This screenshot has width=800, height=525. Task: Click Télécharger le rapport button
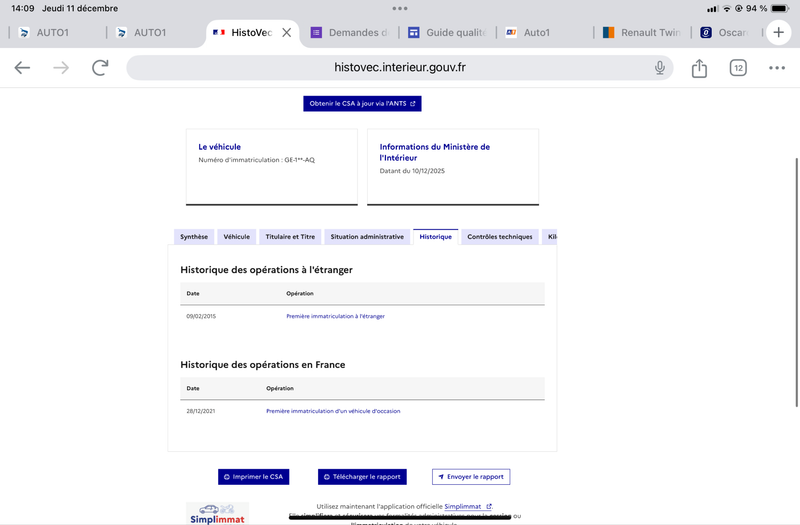[x=362, y=477]
